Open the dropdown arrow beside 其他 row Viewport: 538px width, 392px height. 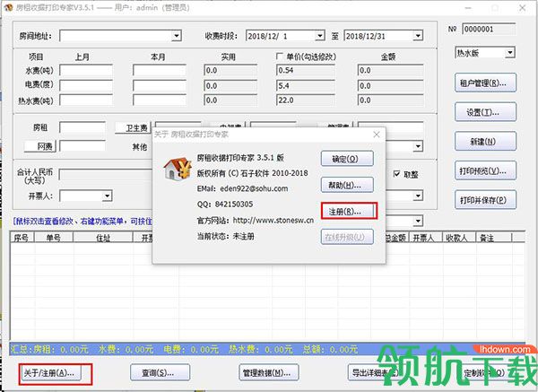pos(418,146)
